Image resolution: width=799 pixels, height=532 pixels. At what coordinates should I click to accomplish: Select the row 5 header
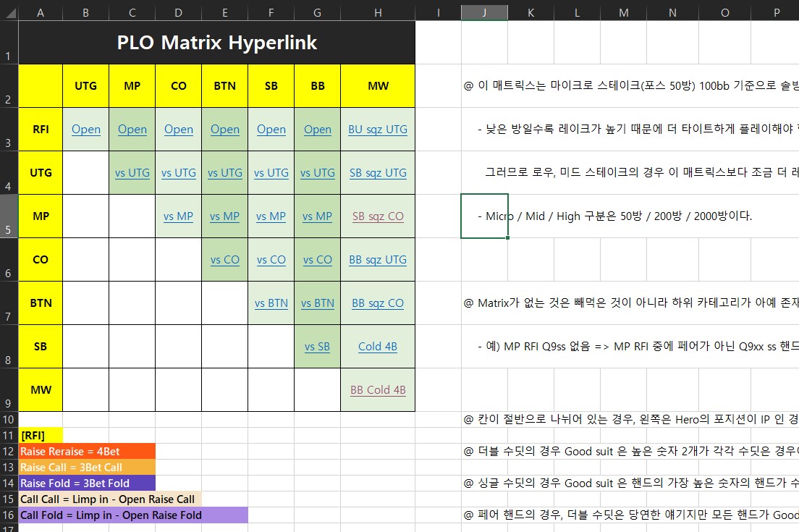point(8,216)
